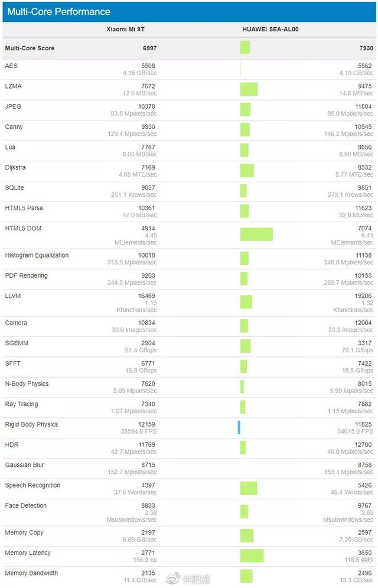
Task: Click the AES benchmark row label
Action: (11, 66)
